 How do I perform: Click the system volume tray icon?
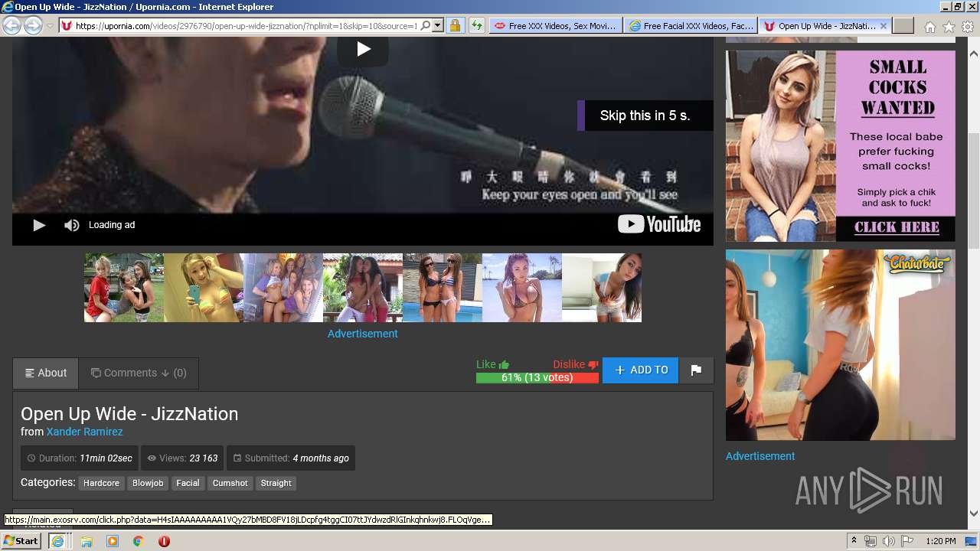click(x=889, y=541)
